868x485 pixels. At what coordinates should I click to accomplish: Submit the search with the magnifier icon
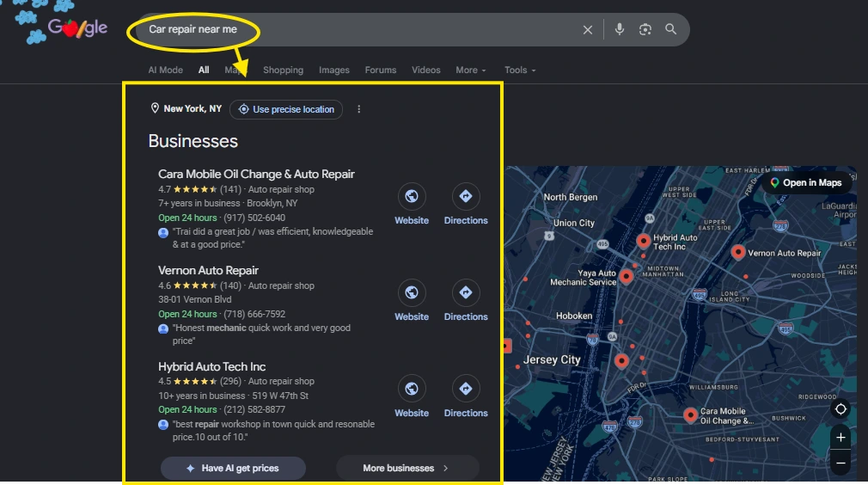click(x=670, y=29)
